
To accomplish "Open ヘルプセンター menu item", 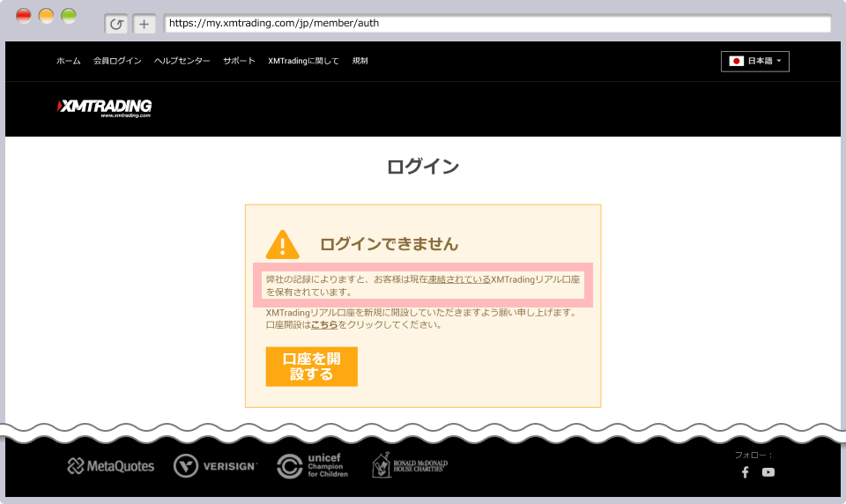I will [182, 61].
